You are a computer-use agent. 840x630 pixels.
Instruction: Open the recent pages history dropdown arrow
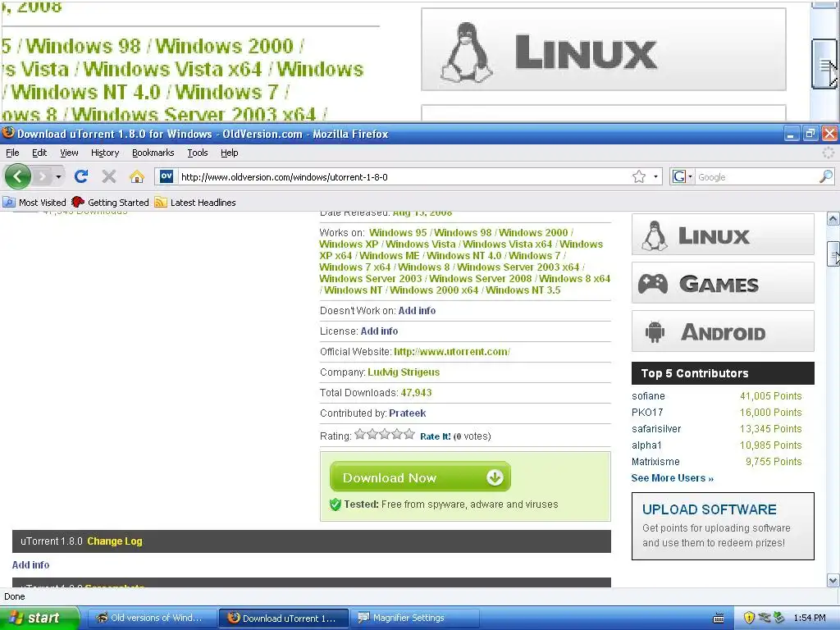pos(58,176)
